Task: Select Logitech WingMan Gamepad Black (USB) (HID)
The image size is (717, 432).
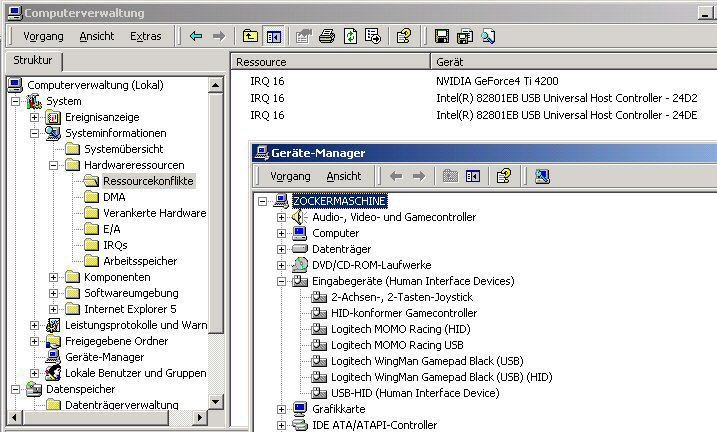Action: [442, 377]
